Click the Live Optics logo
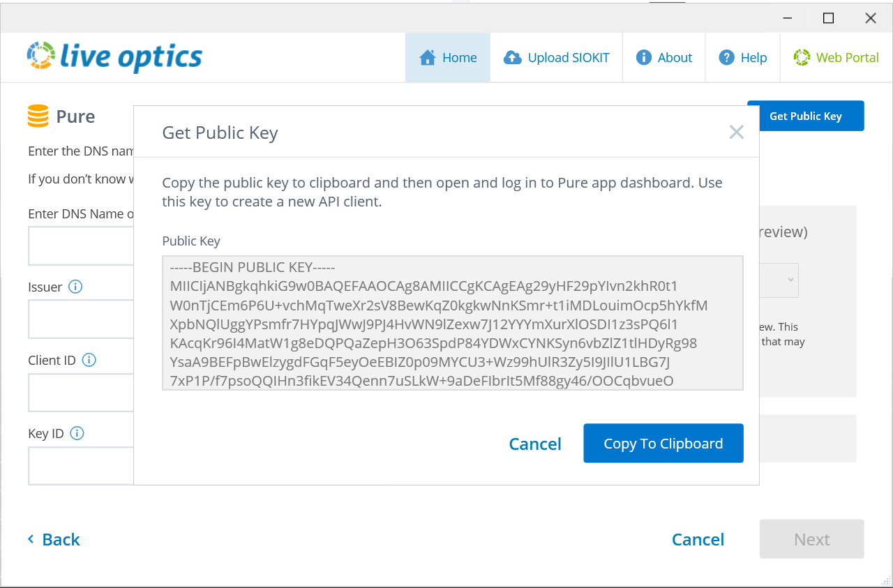Viewport: 893px width, 588px height. [x=115, y=57]
